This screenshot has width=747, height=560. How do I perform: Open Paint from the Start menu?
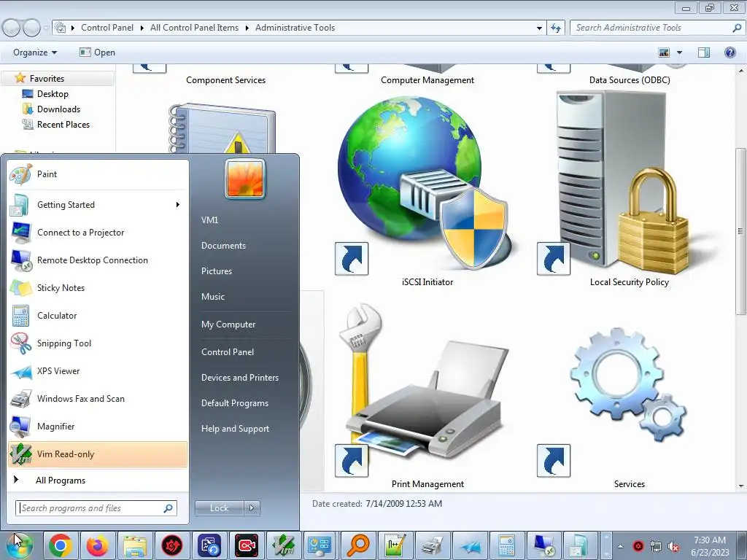pos(98,174)
